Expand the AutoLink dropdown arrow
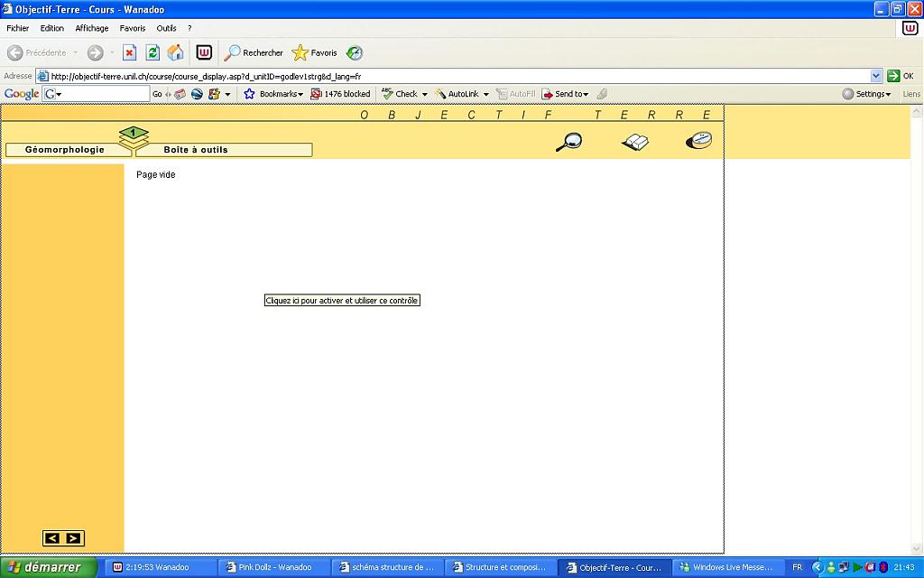Screen dimensions: 924x578 tap(486, 94)
